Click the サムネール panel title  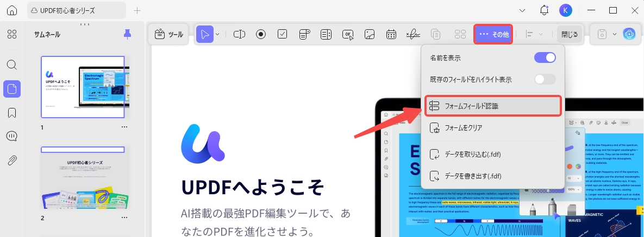point(47,35)
